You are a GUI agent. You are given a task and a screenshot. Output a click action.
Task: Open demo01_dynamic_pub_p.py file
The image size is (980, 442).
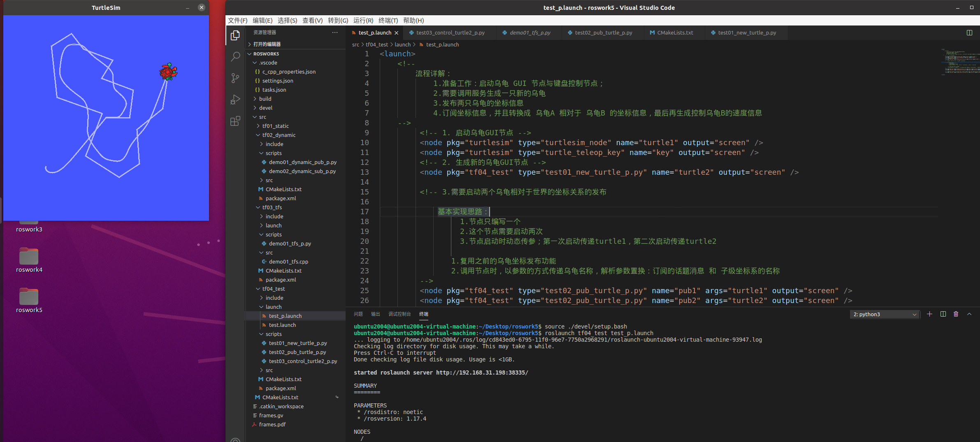click(x=295, y=162)
